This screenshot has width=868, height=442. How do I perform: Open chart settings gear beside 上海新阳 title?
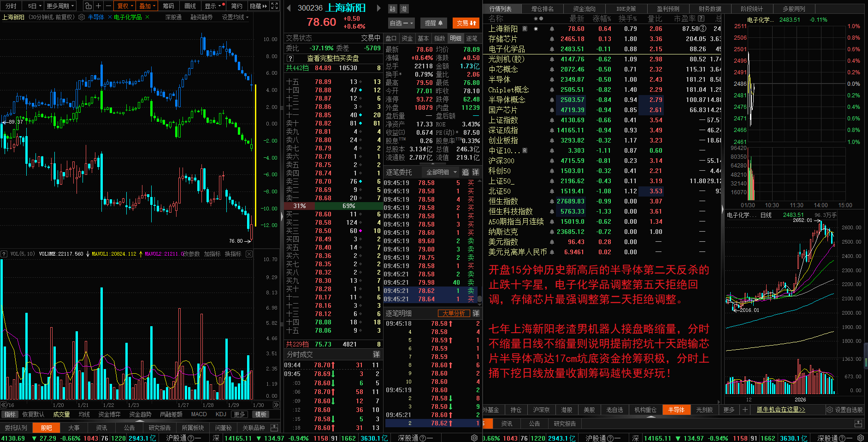pyautogui.click(x=82, y=17)
